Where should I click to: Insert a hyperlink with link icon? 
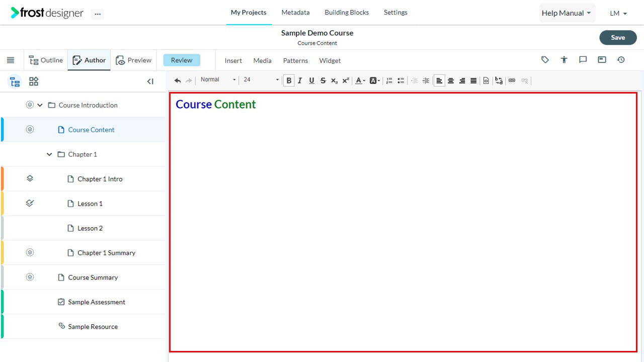point(512,80)
